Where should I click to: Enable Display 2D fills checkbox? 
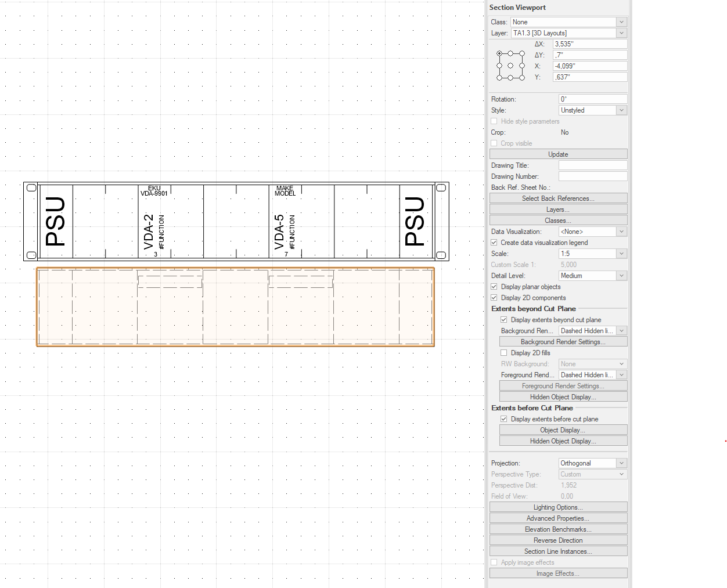tap(504, 353)
